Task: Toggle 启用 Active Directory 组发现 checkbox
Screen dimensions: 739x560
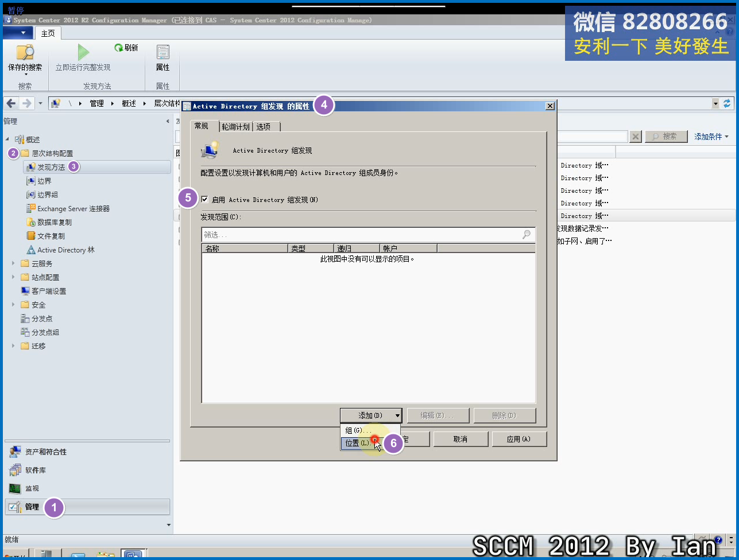Action: pyautogui.click(x=205, y=200)
